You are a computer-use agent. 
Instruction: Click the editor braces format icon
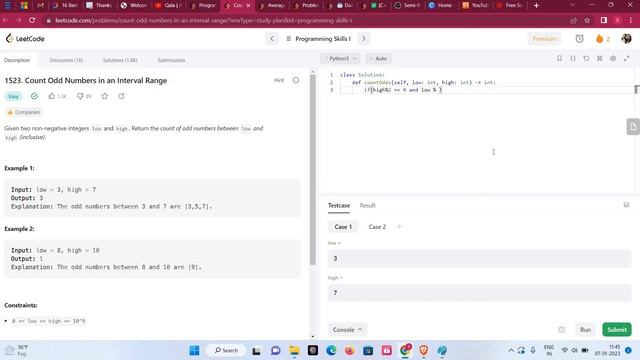click(x=573, y=59)
